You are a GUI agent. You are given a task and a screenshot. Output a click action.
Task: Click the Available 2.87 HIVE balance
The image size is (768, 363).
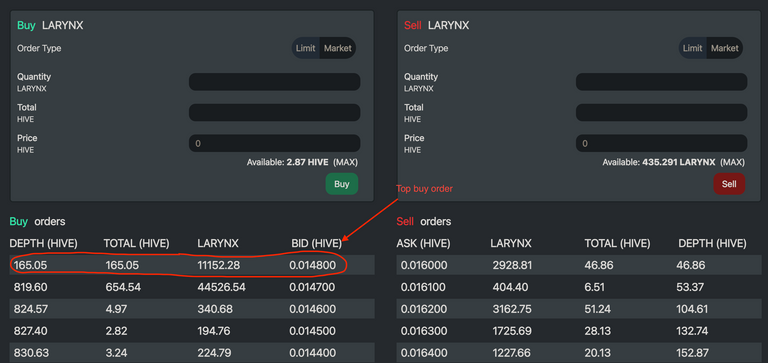(x=288, y=162)
